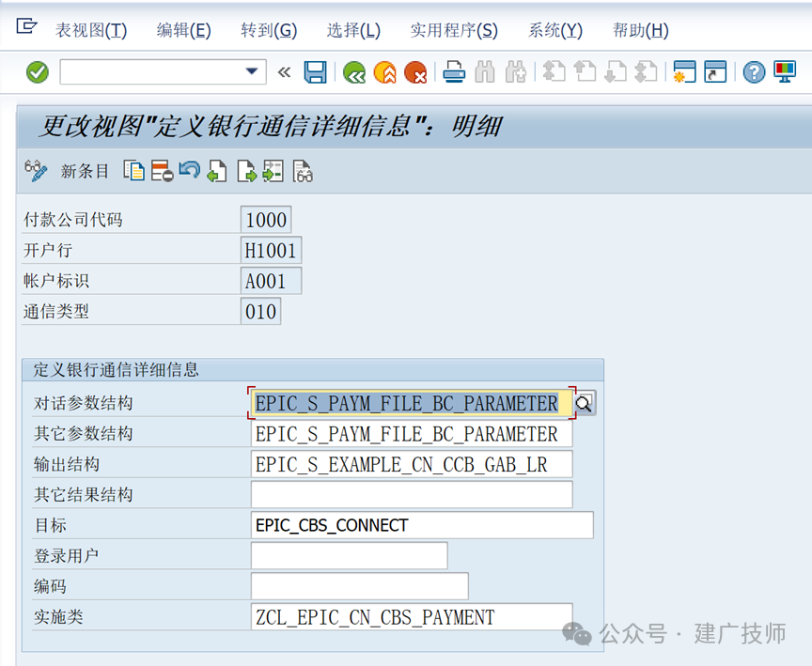
Task: Click the 定义银行通信详细信息 group header
Action: [x=313, y=370]
